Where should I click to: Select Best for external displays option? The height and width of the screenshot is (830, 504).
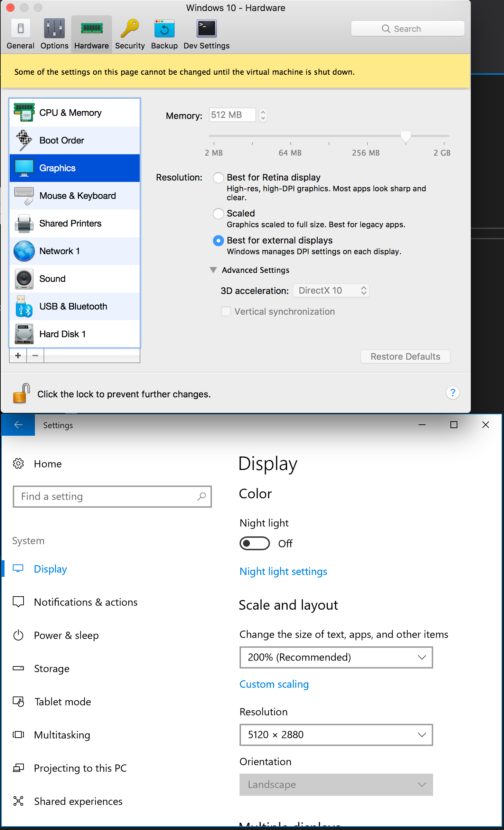click(218, 241)
